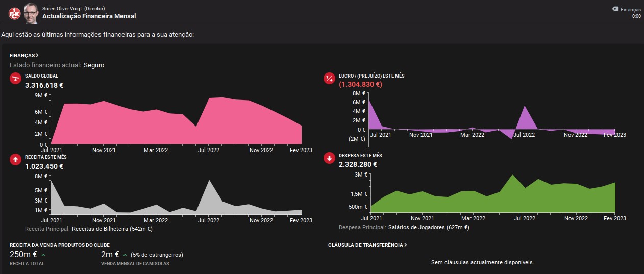644x274 pixels.
Task: Click the (5% de estrangeiros) text
Action: [157, 255]
